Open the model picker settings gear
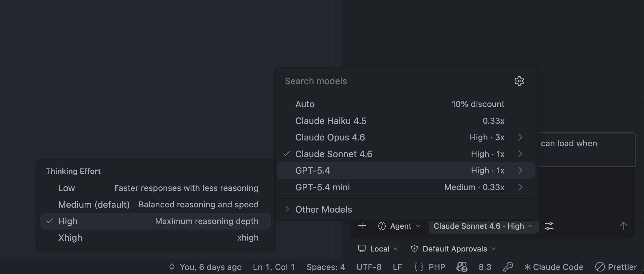Viewport: 644px width, 274px height. point(519,81)
